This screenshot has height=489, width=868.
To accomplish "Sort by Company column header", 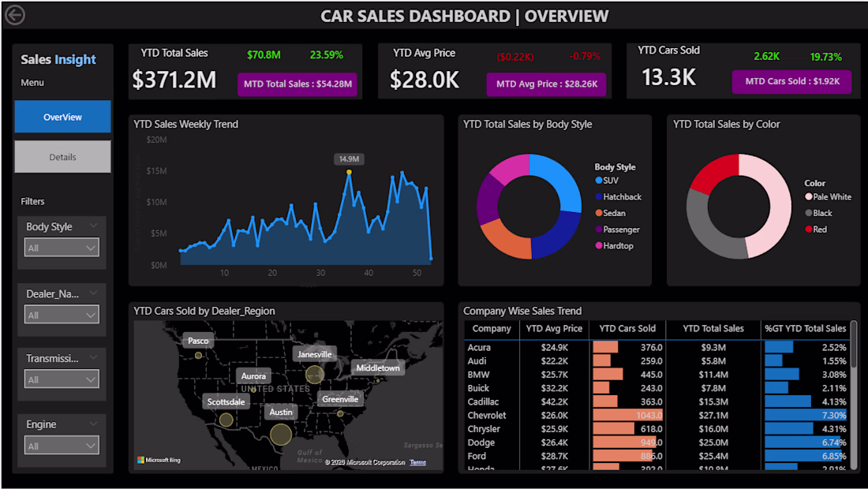I will click(492, 329).
